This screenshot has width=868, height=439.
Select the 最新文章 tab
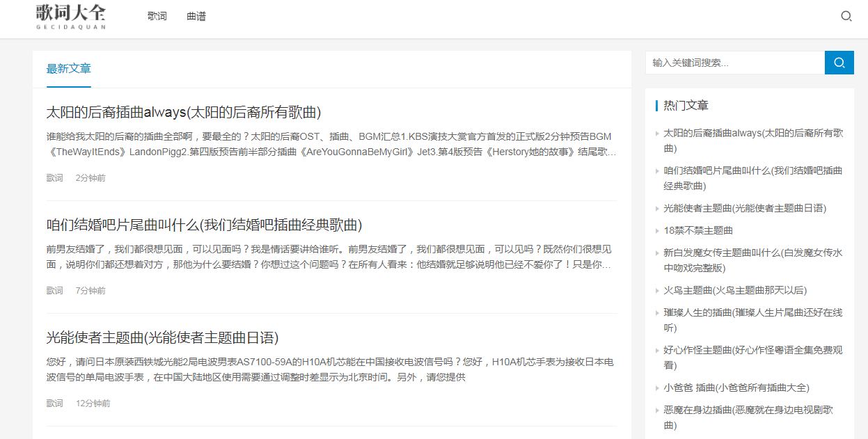click(69, 68)
